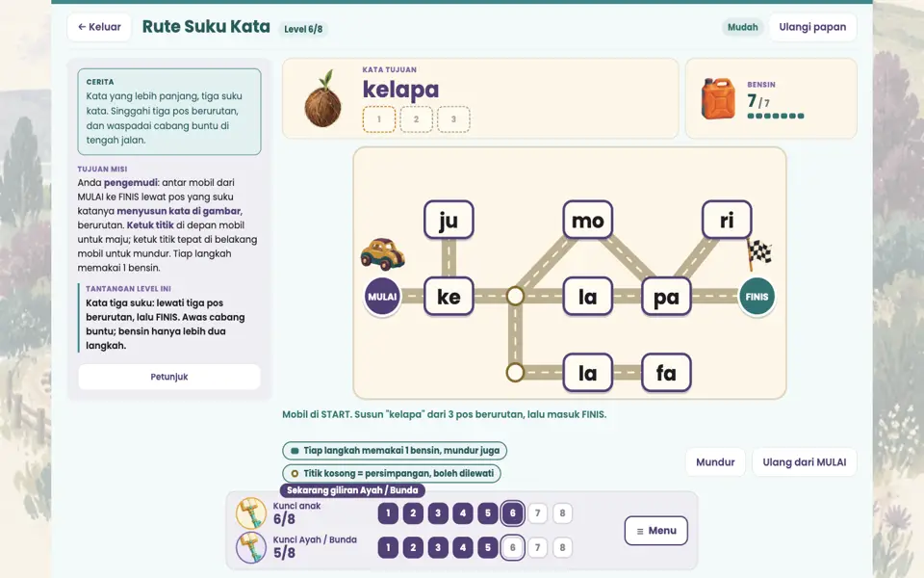Click the Rute Suku Kata title
Viewport: 924px width, 578px height.
point(206,27)
